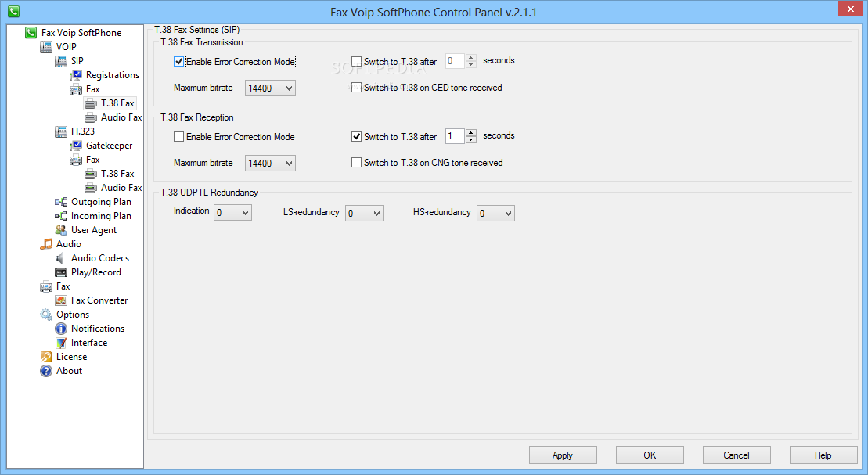
Task: Click the Audio Fax printer icon under SIP
Action: [x=91, y=117]
